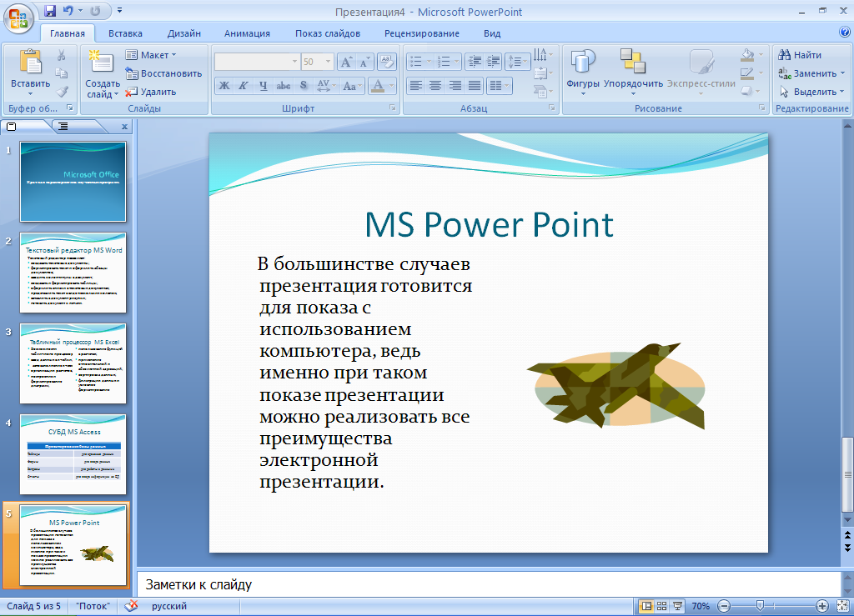The width and height of the screenshot is (854, 616).
Task: Clear all formatting with the eraser icon
Action: pyautogui.click(x=387, y=62)
